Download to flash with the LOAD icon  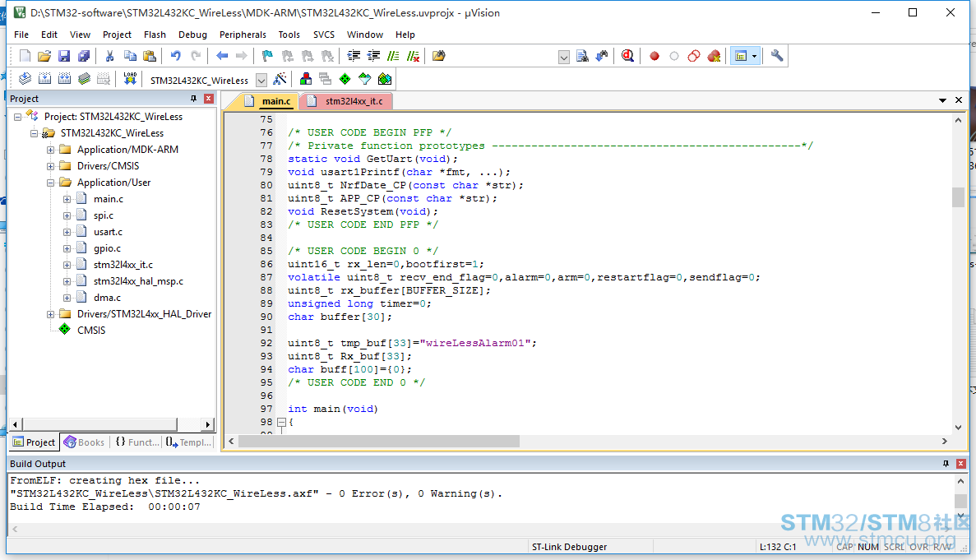click(x=130, y=79)
